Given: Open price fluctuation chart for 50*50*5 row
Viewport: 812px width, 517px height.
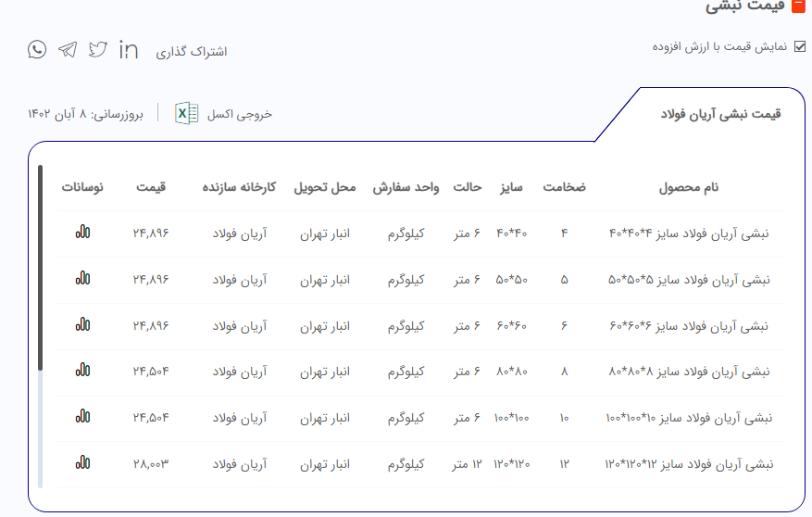Looking at the screenshot, I should click(x=83, y=278).
